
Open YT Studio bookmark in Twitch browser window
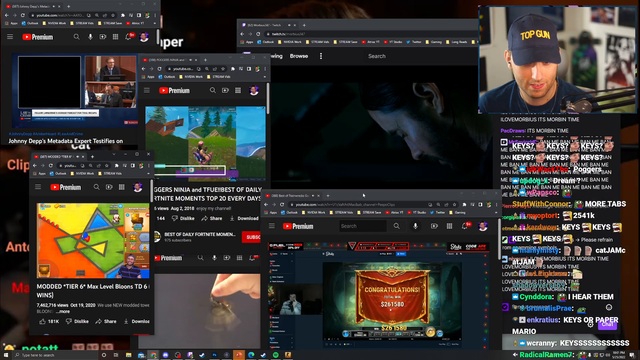click(393, 42)
